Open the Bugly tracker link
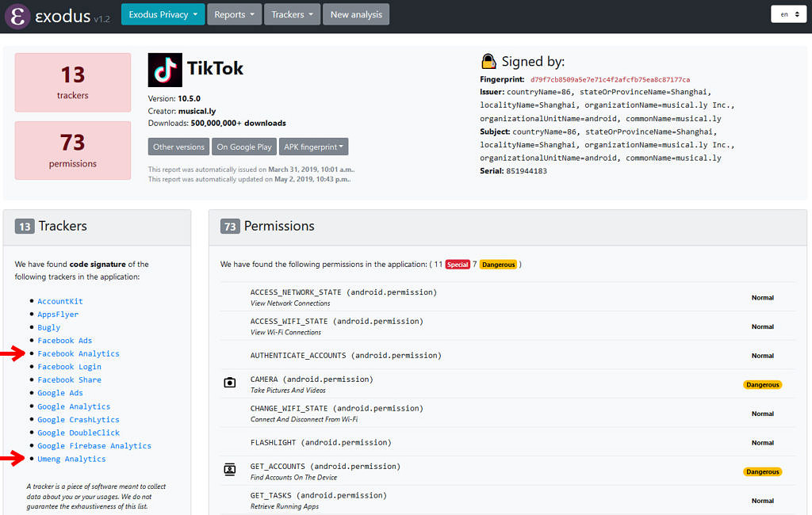Image resolution: width=812 pixels, height=515 pixels. tap(48, 328)
